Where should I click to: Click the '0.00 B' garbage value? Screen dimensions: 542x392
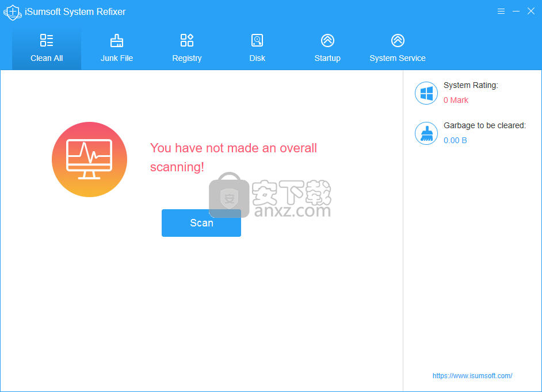pyautogui.click(x=455, y=140)
